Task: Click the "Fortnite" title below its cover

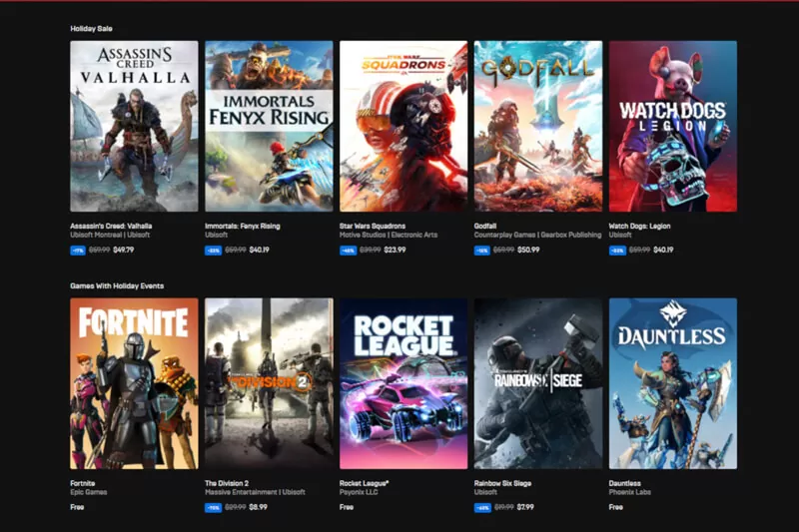Action: (83, 483)
